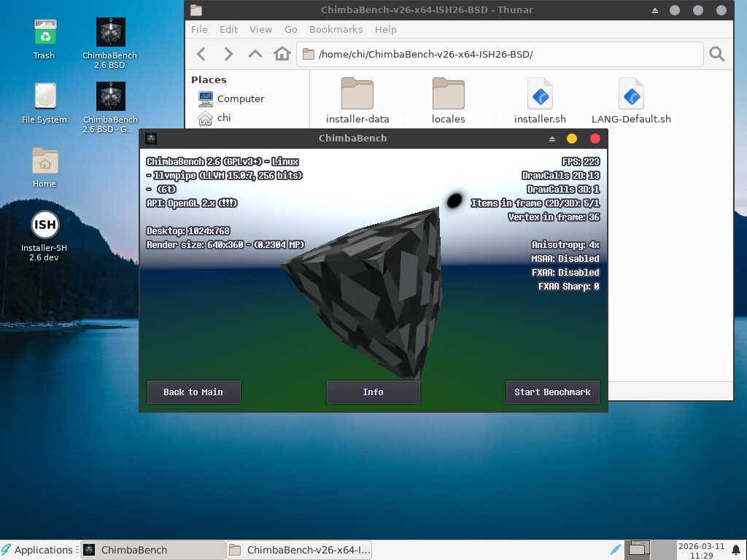
Task: Open the Thunar Edit menu
Action: (228, 29)
